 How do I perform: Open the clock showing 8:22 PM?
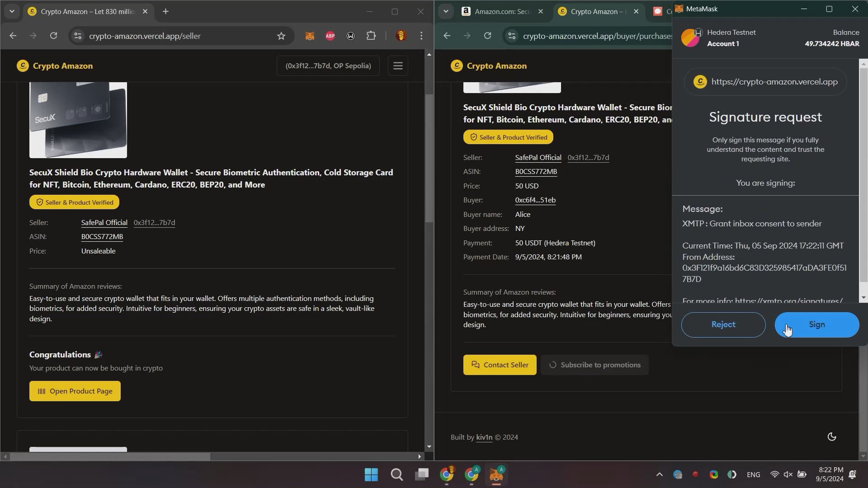830,474
